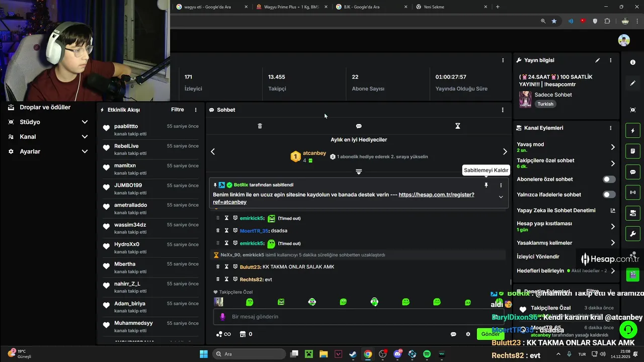Click atcanbey top gifter name

click(x=314, y=153)
